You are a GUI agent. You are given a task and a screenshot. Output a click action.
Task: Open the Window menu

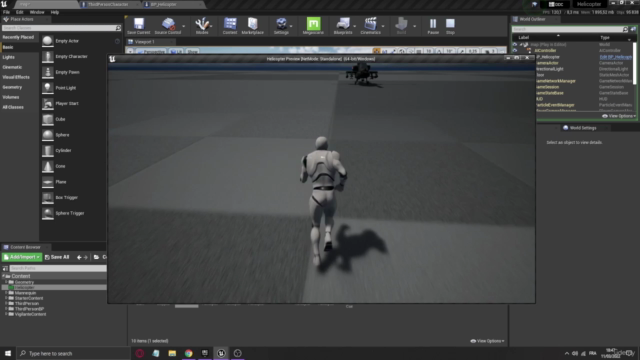(37, 12)
